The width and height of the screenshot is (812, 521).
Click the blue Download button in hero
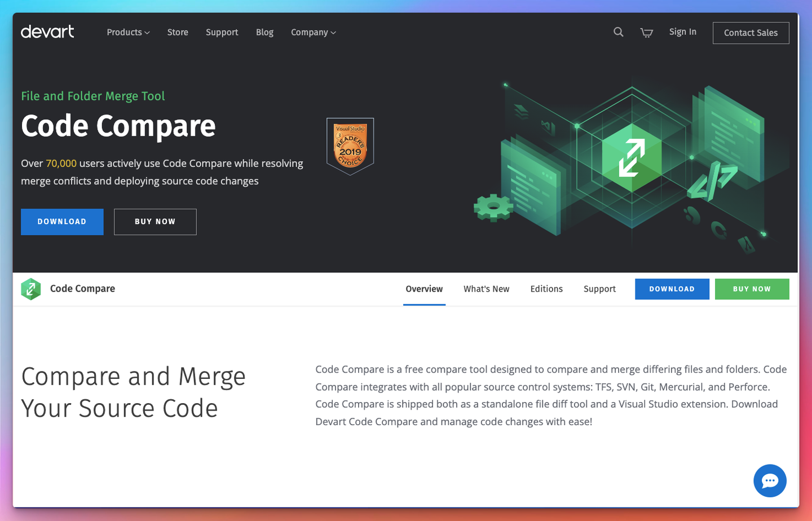point(62,222)
